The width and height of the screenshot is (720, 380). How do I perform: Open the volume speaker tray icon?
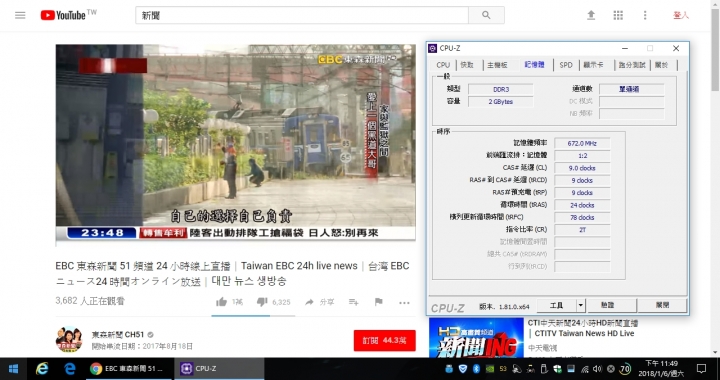click(597, 369)
